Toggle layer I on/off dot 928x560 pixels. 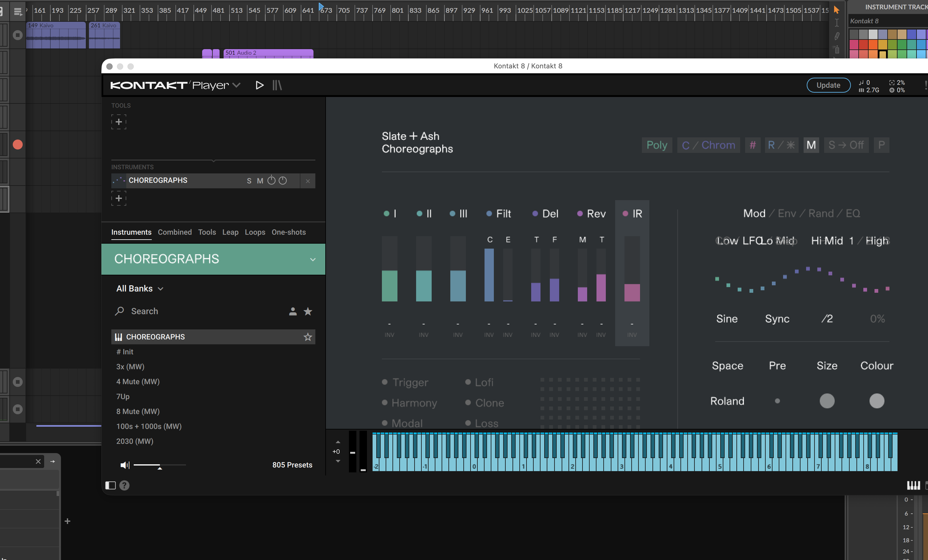[x=386, y=213]
